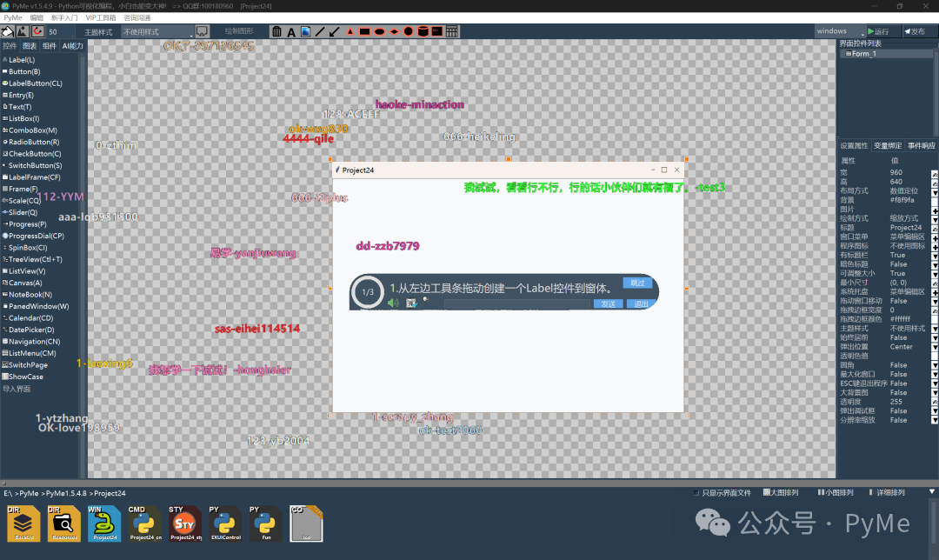This screenshot has height=560, width=939.
Task: Switch to the 事件响应 tab
Action: pyautogui.click(x=921, y=145)
